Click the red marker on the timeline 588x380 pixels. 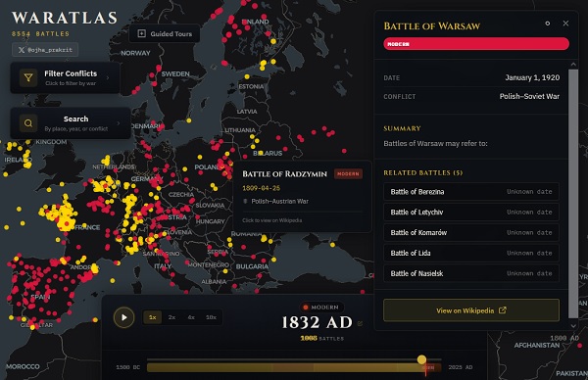point(425,368)
